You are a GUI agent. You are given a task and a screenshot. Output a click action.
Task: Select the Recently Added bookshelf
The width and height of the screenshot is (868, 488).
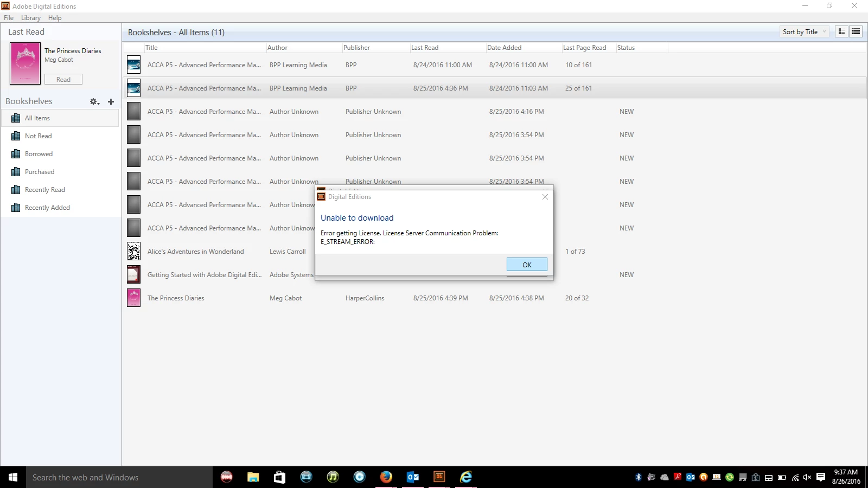point(60,208)
